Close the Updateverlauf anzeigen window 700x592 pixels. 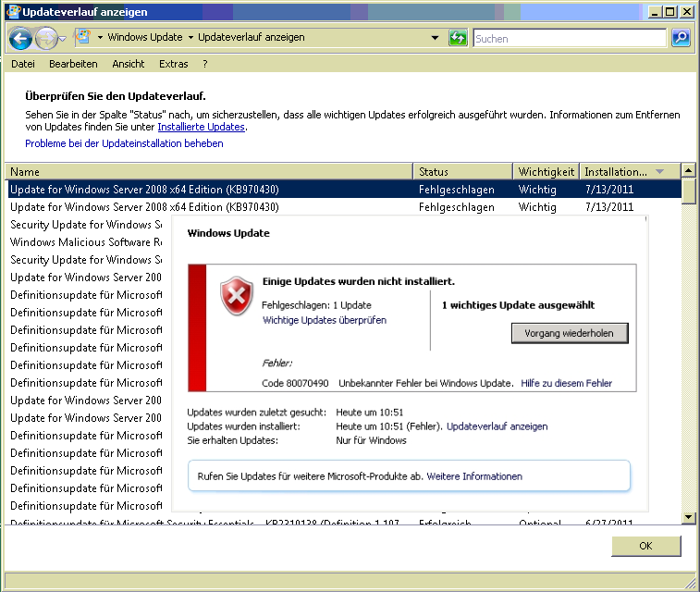pos(687,12)
